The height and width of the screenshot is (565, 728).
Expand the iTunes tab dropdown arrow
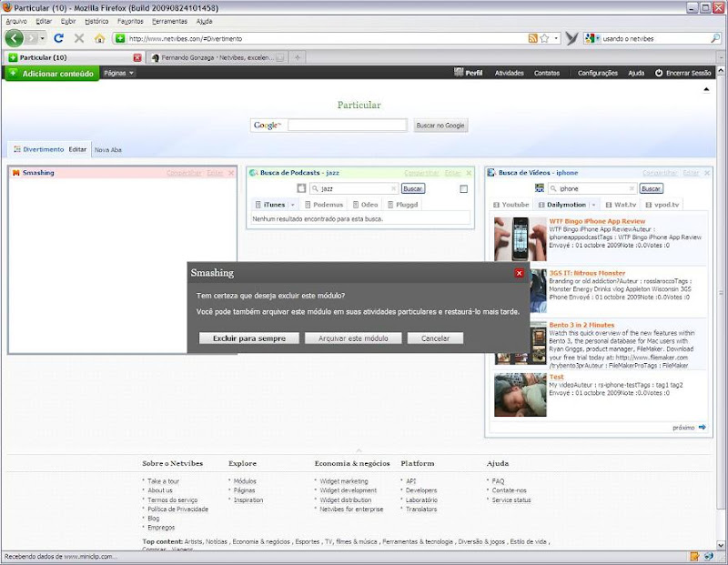[x=292, y=205]
